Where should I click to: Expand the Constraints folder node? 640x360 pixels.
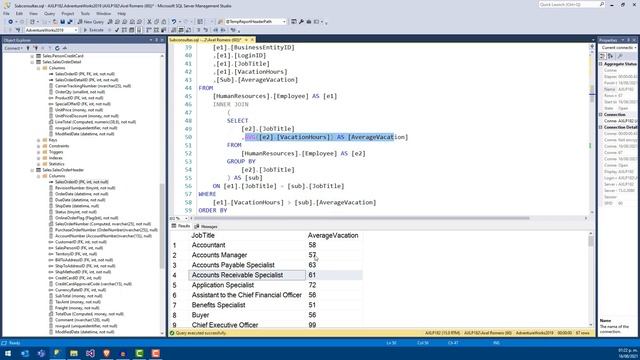click(x=38, y=146)
